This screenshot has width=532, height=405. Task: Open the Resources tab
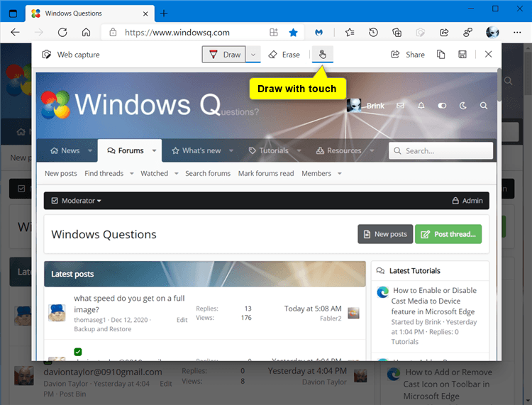pos(338,150)
